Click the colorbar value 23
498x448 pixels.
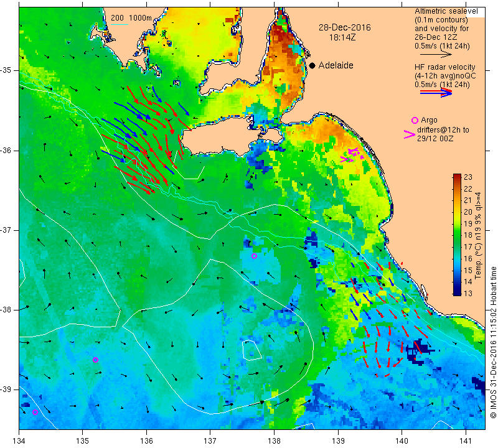(468, 177)
